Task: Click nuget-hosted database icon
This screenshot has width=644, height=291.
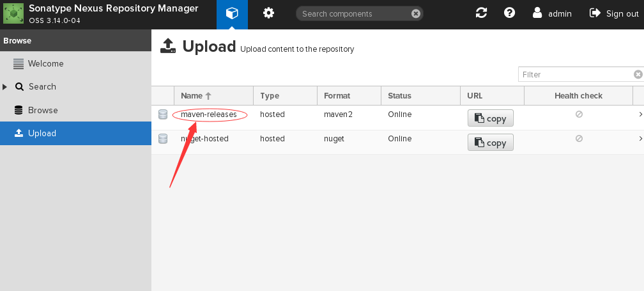Action: coord(163,139)
